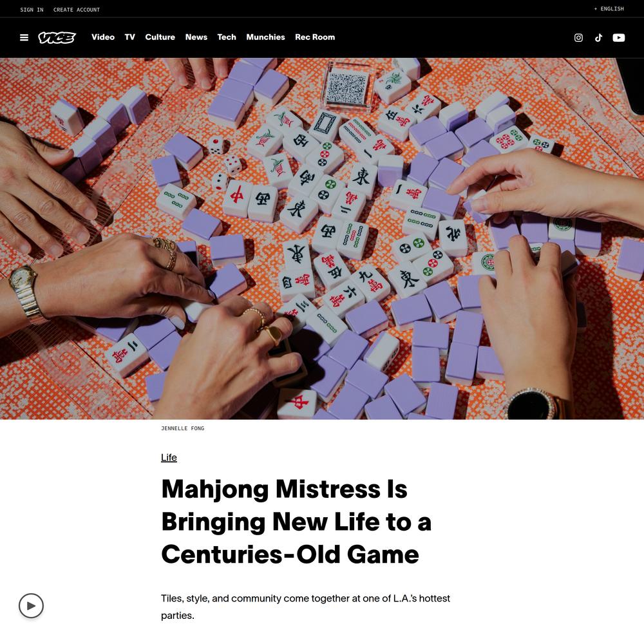
Task: Open VICE's YouTube channel icon
Action: pyautogui.click(x=618, y=38)
